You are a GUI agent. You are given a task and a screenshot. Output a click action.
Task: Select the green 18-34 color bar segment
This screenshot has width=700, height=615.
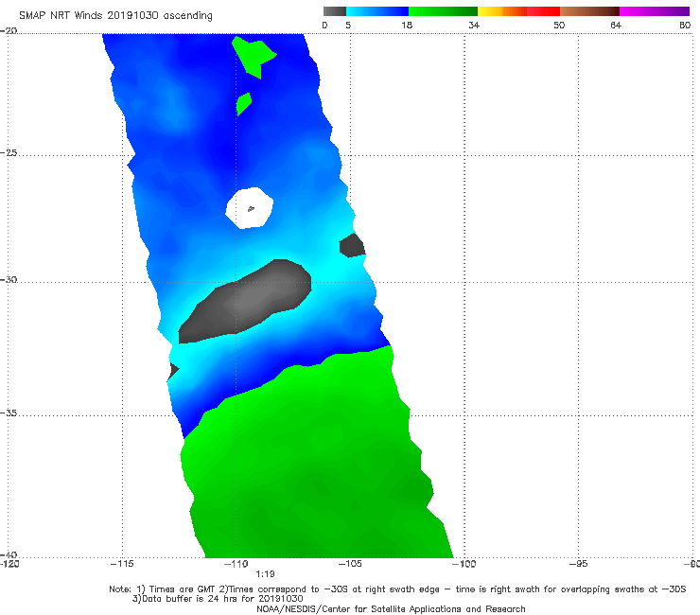pyautogui.click(x=443, y=11)
